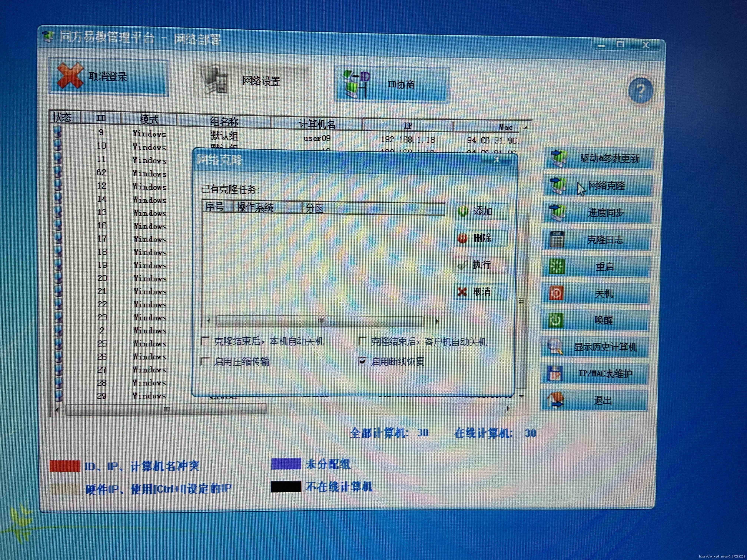Image resolution: width=747 pixels, height=560 pixels.
Task: Open network settings via computer icon
Action: 215,80
